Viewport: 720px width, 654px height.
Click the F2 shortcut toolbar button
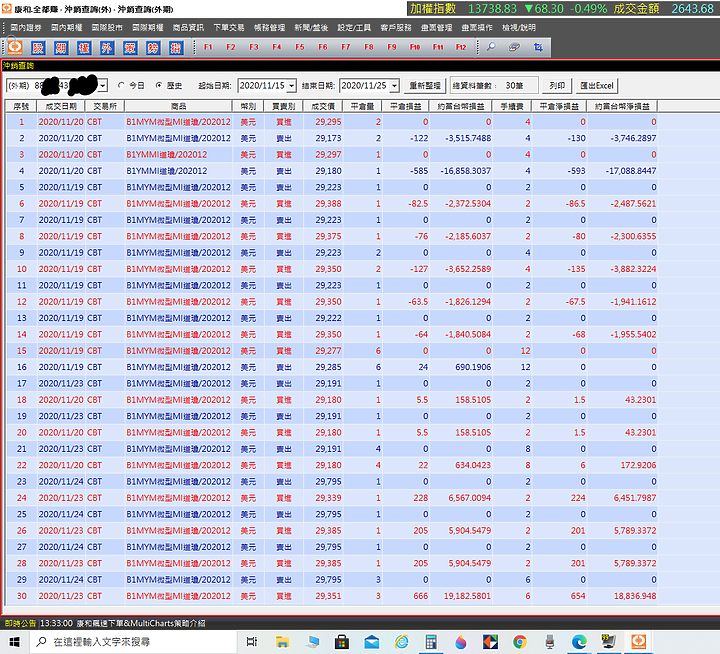(231, 47)
